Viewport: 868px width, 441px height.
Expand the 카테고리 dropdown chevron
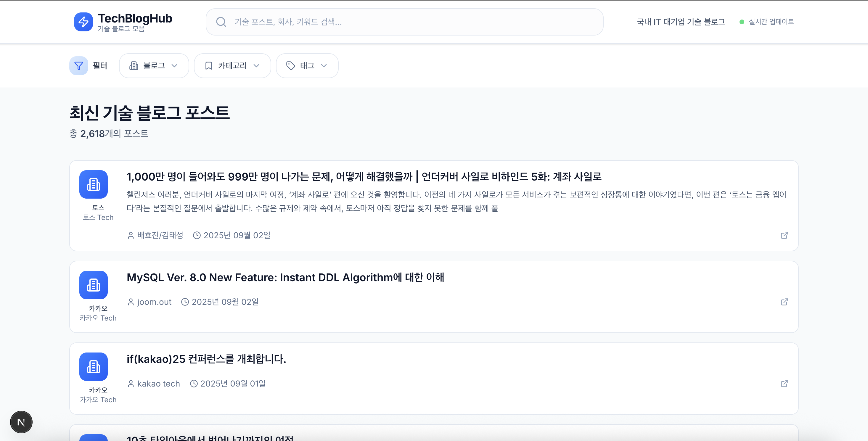(256, 66)
